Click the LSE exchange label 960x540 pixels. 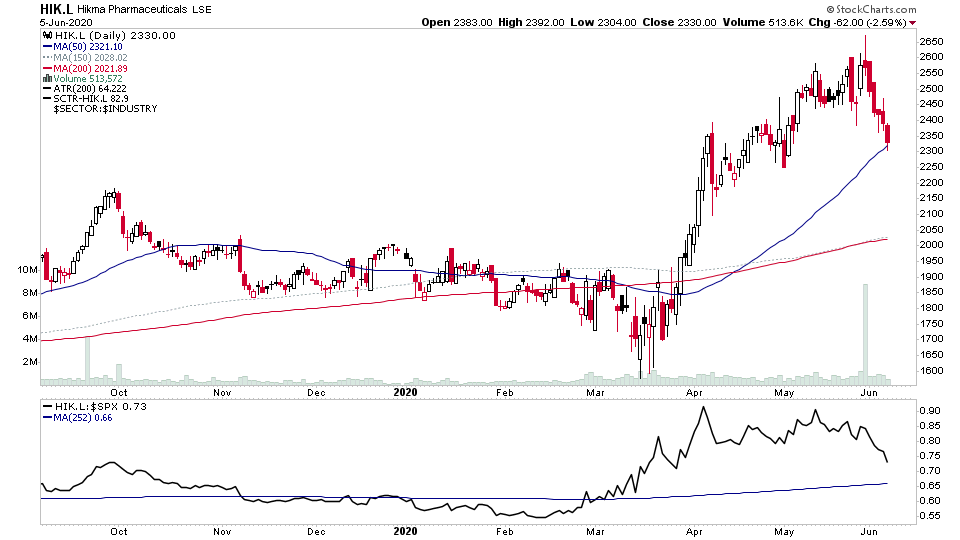coord(201,10)
